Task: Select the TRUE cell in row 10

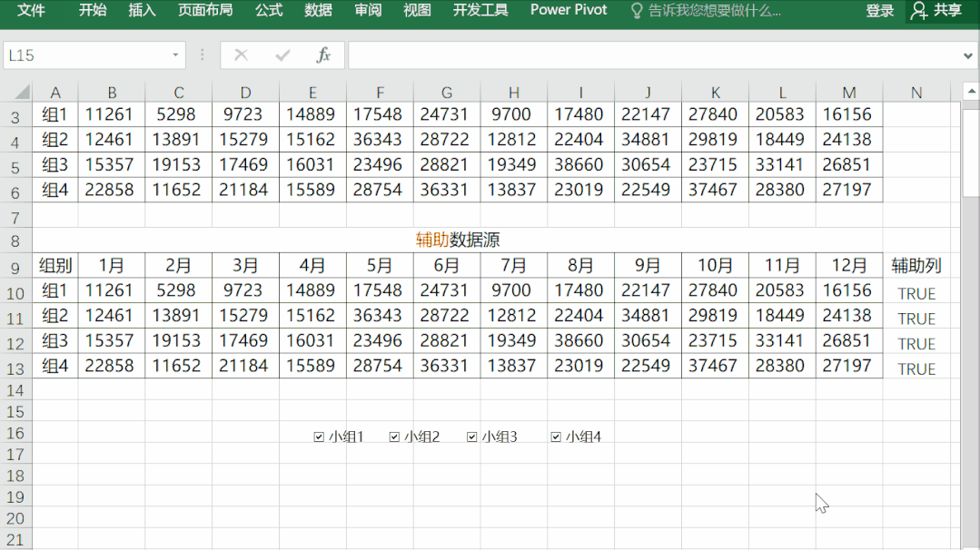Action: tap(916, 293)
